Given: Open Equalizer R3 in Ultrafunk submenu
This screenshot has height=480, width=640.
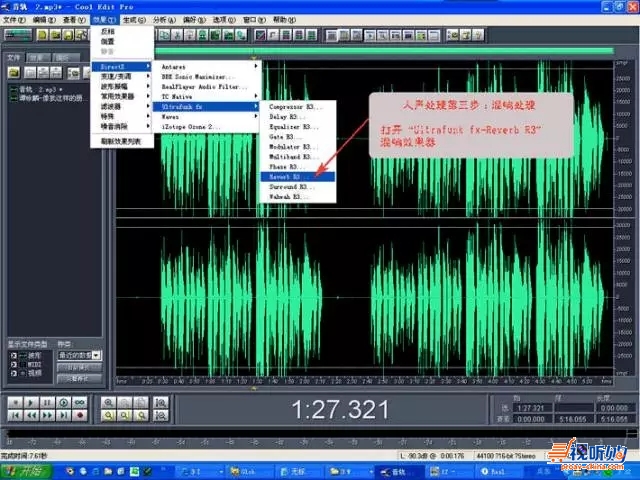Looking at the screenshot, I should [298, 127].
